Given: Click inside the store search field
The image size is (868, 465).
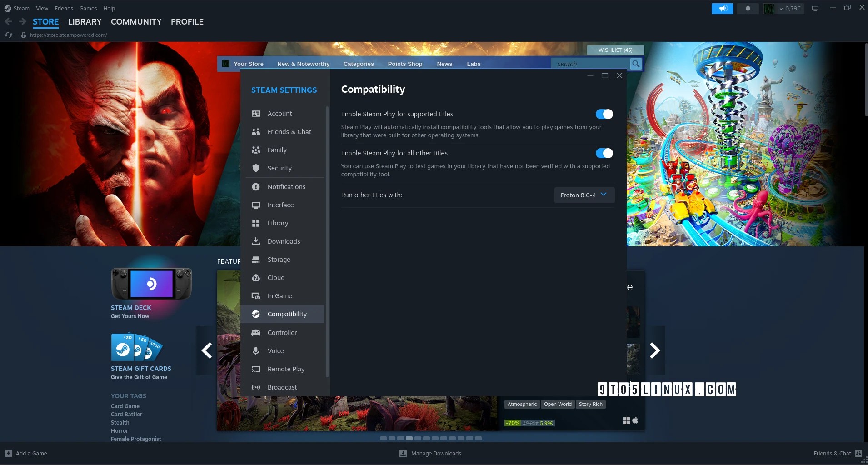Looking at the screenshot, I should click(591, 64).
